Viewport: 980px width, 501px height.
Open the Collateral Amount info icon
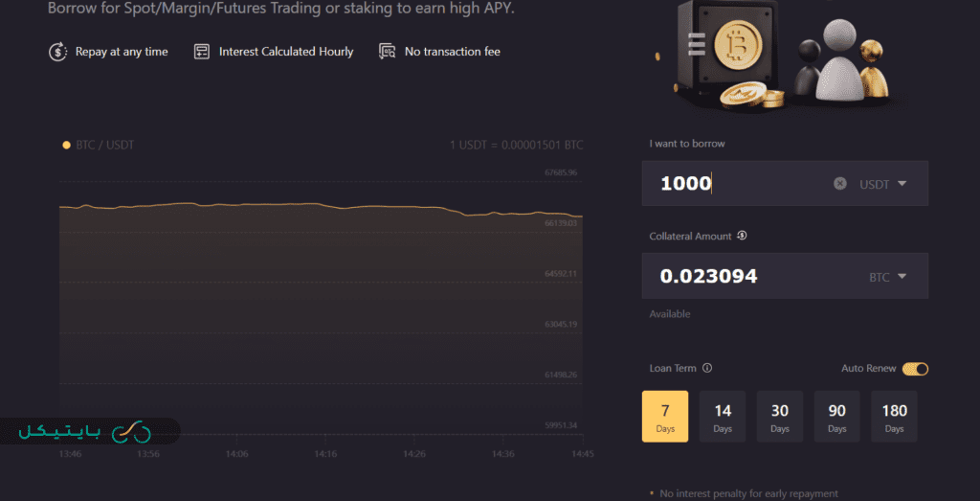(x=742, y=236)
